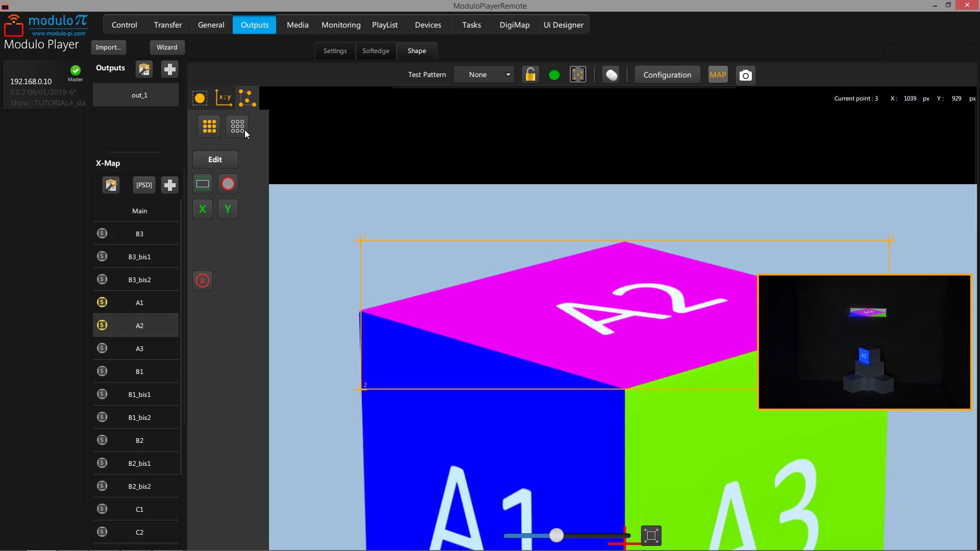Click the Configuration button
The height and width of the screenshot is (551, 980).
(667, 75)
